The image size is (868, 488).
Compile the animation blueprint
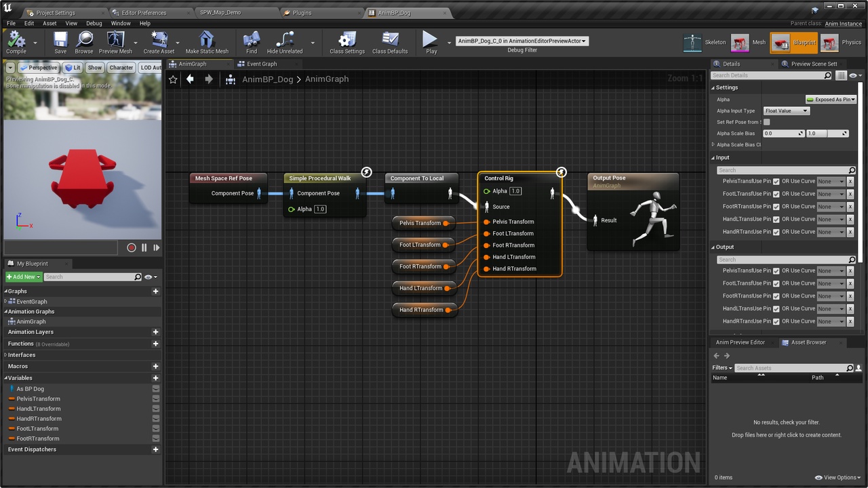click(15, 41)
